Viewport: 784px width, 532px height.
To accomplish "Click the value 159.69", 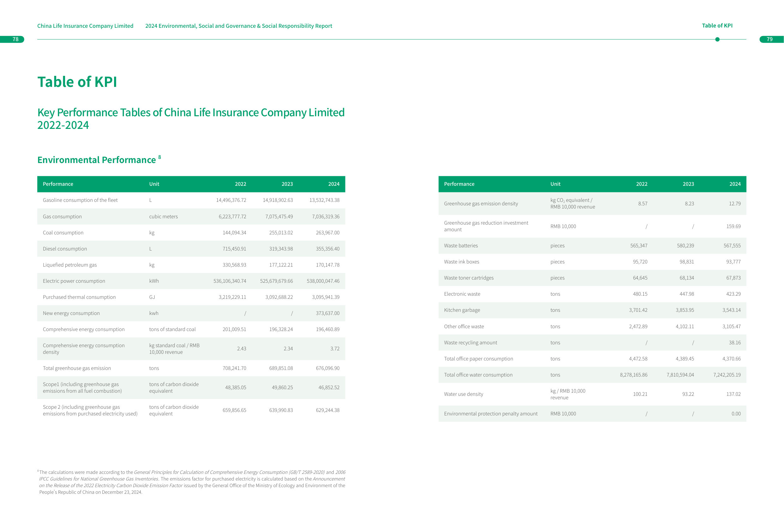I will tap(733, 227).
